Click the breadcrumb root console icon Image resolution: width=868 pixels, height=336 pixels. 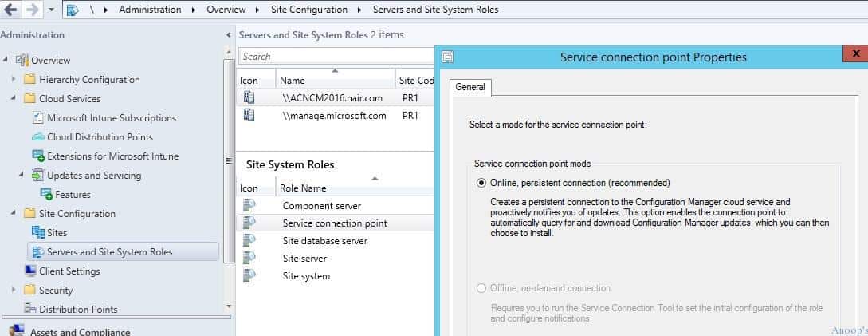click(73, 10)
